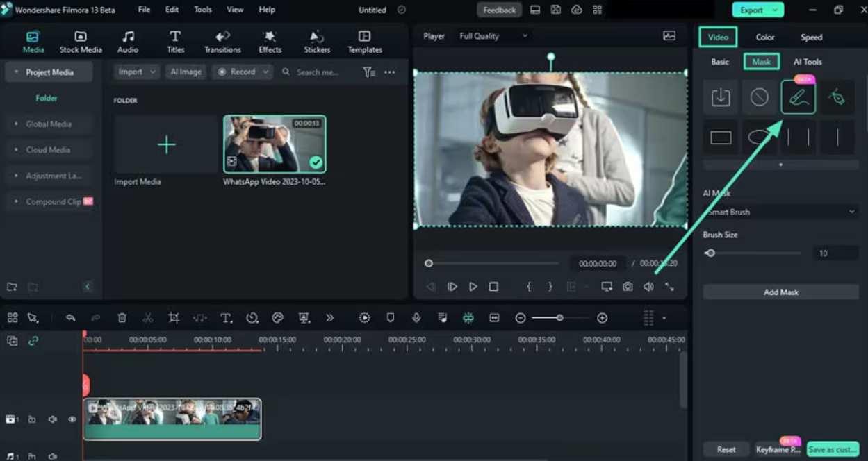Viewport: 868px width, 461px height.
Task: Click the Brush Size slider handle
Action: pos(710,253)
